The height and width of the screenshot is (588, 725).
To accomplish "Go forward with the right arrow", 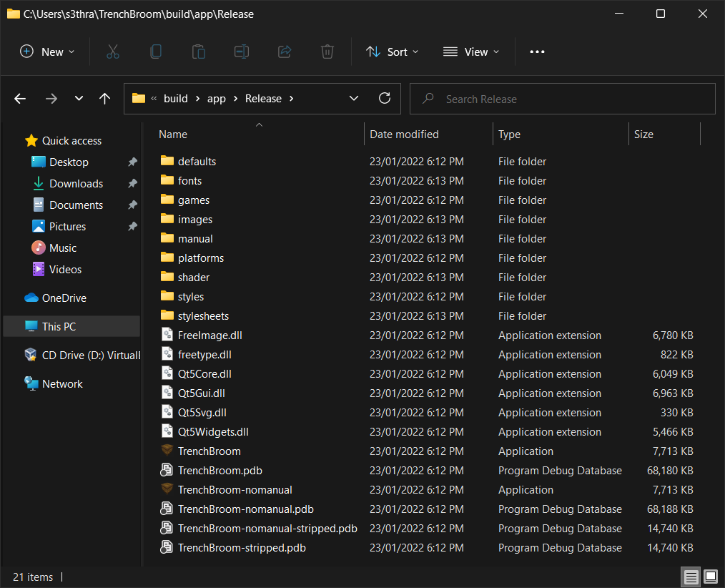I will click(51, 99).
